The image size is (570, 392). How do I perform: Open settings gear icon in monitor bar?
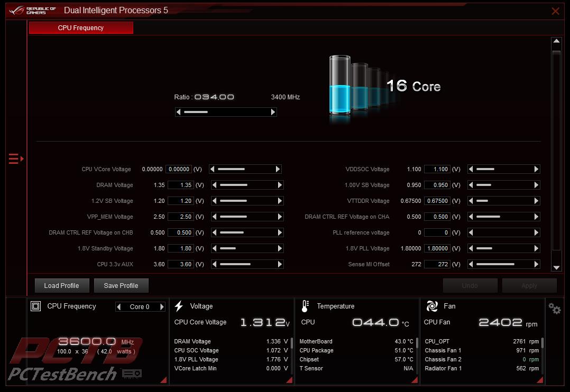[554, 309]
